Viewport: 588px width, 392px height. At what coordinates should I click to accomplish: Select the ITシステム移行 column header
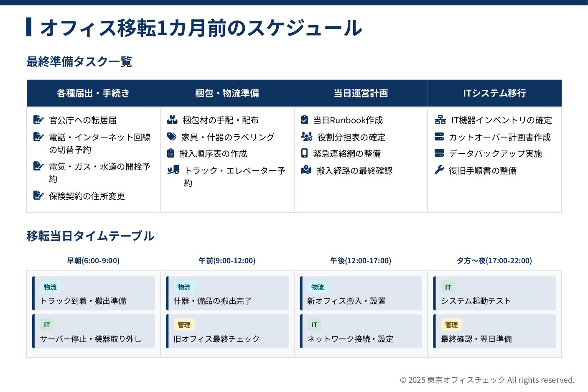494,93
